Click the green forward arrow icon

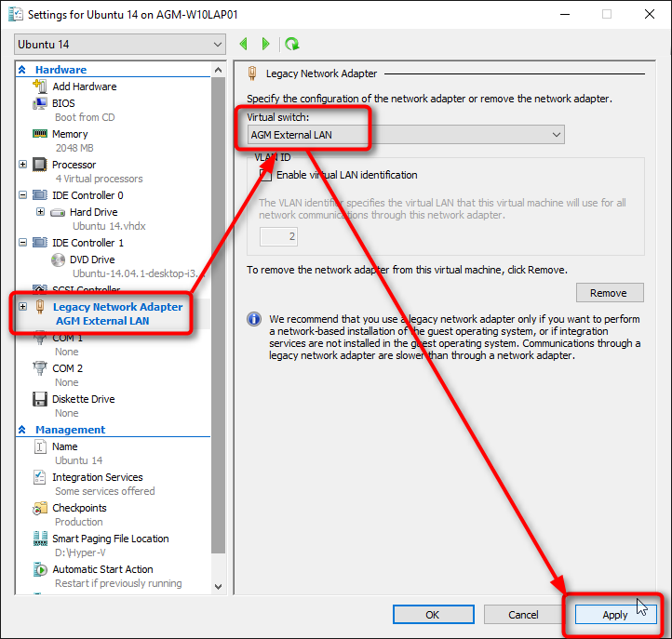click(x=265, y=44)
